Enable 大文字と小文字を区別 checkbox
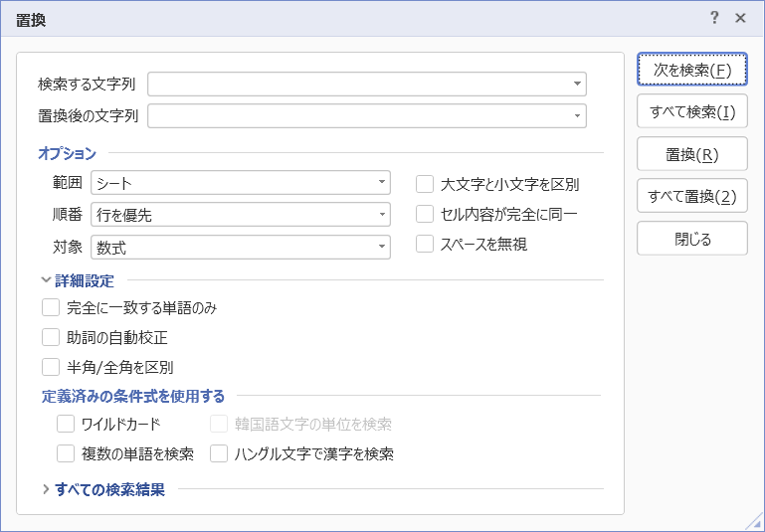The height and width of the screenshot is (532, 765). [x=425, y=184]
